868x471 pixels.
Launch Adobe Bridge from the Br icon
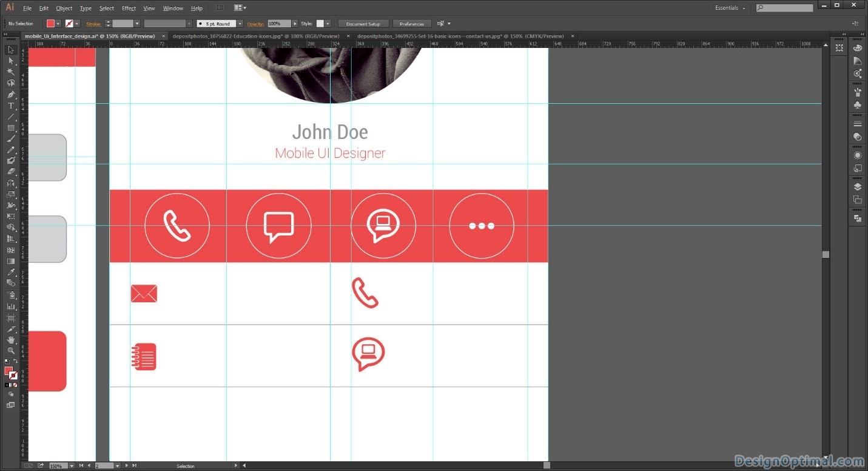220,8
